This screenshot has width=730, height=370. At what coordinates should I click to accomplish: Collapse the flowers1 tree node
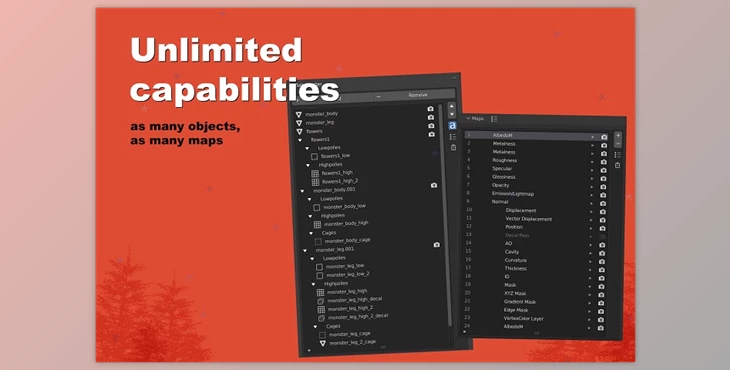[300, 140]
